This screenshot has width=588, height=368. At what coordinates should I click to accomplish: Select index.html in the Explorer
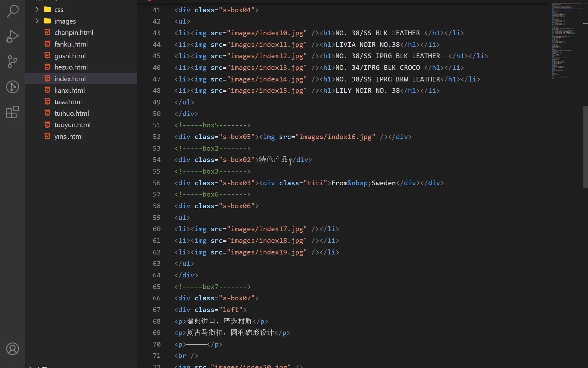click(x=70, y=79)
